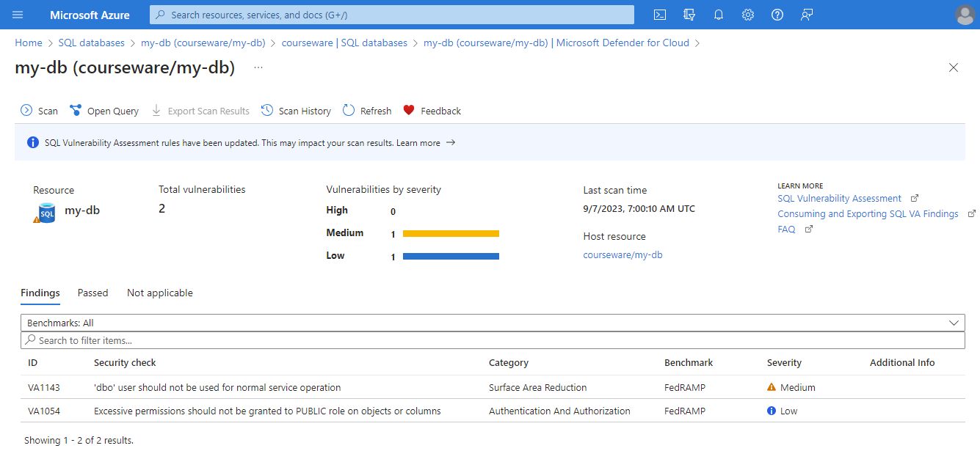Switch to the Passed tab
980x462 pixels.
pyautogui.click(x=93, y=293)
